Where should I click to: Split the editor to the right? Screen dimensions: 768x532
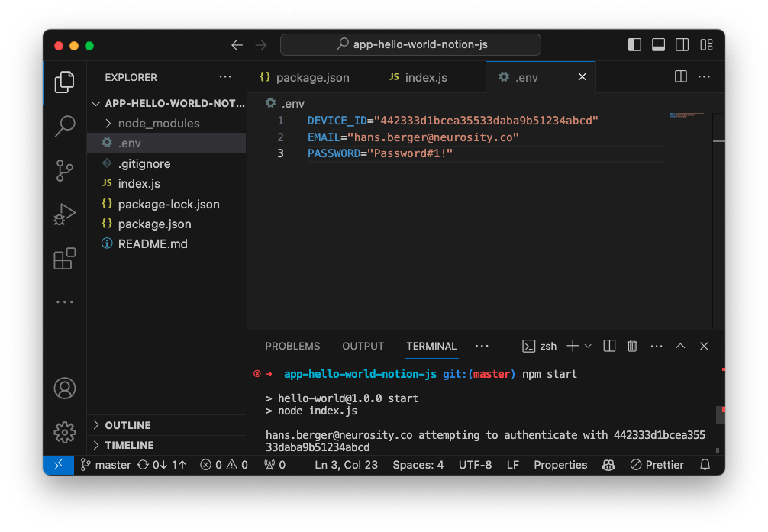pyautogui.click(x=680, y=77)
